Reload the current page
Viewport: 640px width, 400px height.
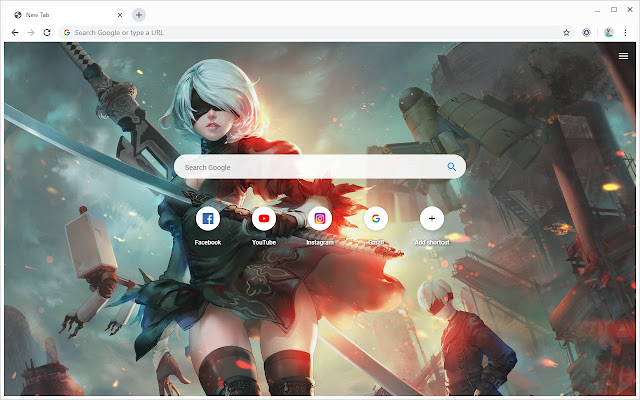click(x=47, y=33)
